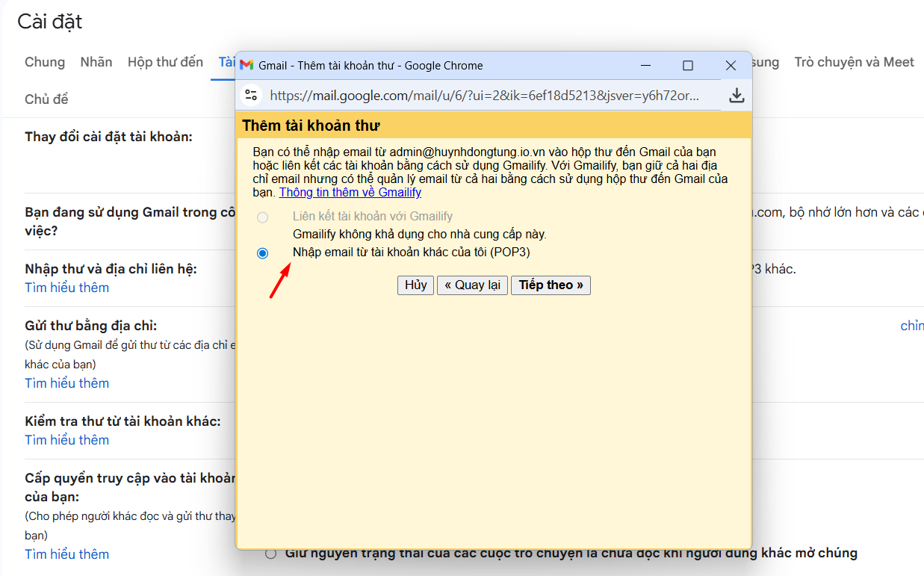The image size is (924, 576).
Task: Click the Liên kết tài khoản với Gmailify label
Action: [373, 217]
